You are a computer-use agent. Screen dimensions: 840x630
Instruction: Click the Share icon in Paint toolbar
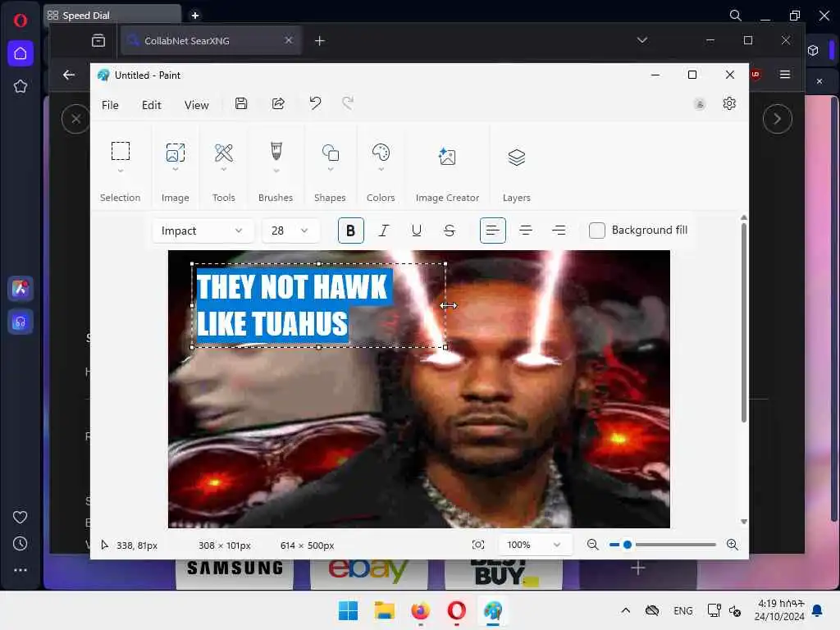[x=278, y=103]
